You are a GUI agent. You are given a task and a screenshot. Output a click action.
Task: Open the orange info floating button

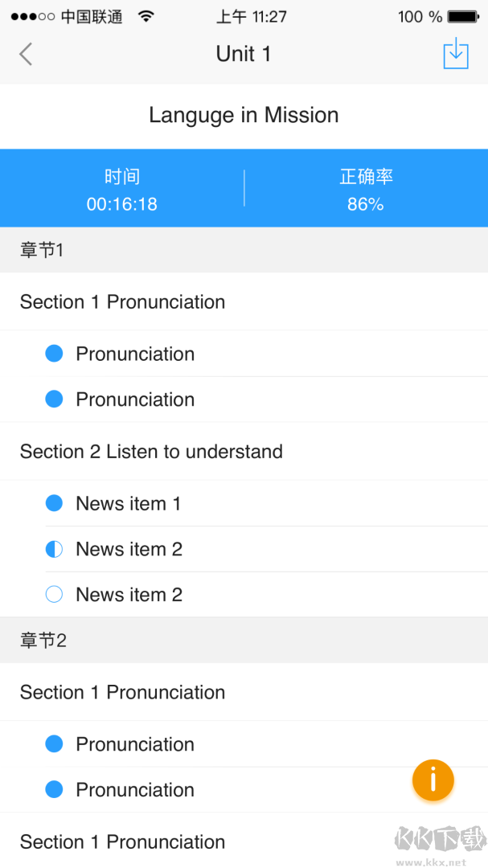coord(433,780)
